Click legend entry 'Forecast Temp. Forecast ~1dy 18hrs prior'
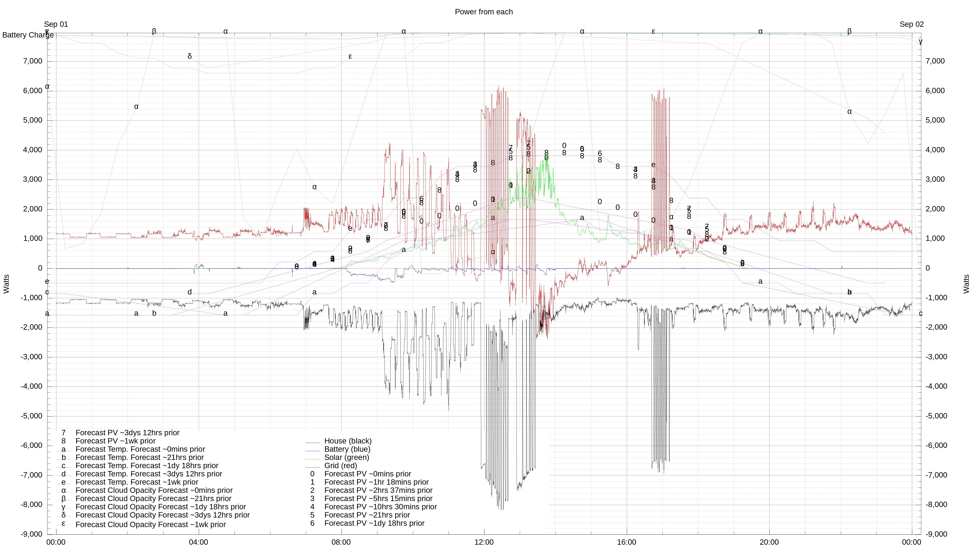Image resolution: width=980 pixels, height=551 pixels. click(147, 466)
